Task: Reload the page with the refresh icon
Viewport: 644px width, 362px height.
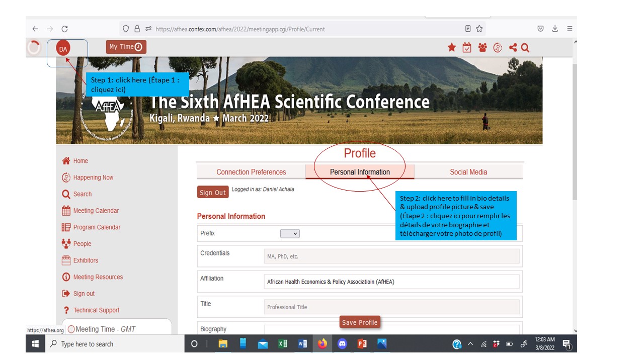Action: [64, 29]
